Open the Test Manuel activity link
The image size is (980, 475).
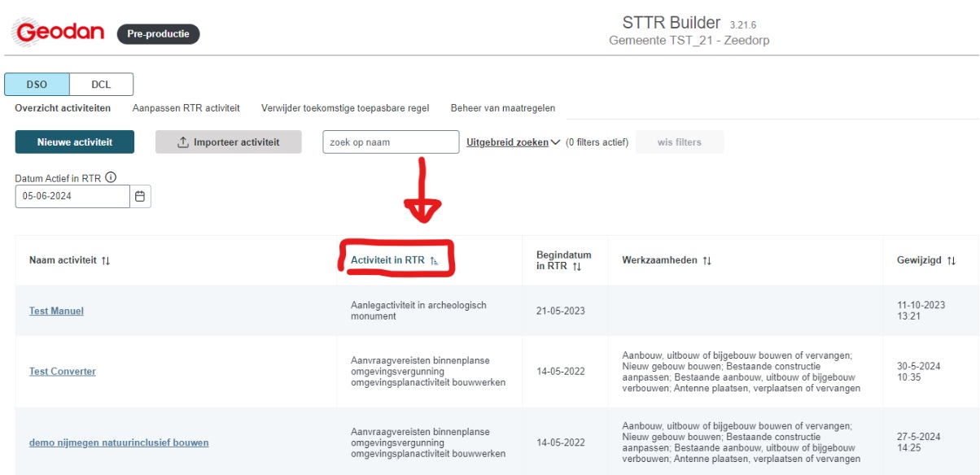[x=56, y=311]
